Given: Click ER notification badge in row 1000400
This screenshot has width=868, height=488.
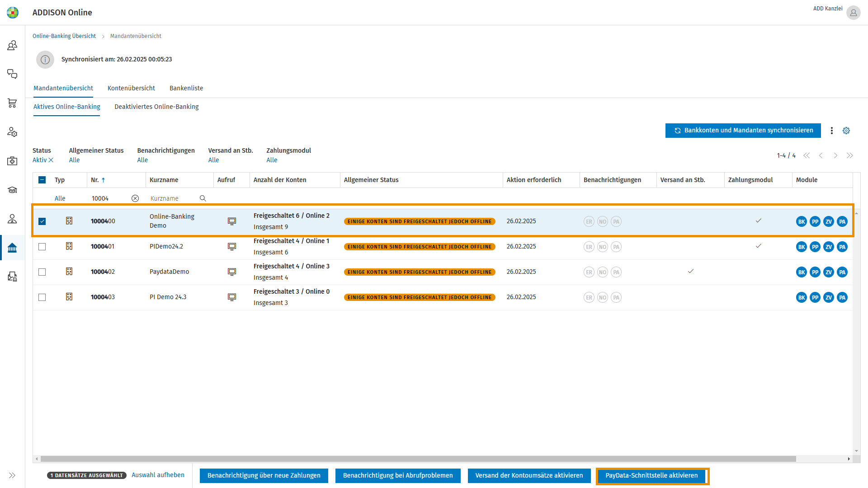Looking at the screenshot, I should [589, 221].
